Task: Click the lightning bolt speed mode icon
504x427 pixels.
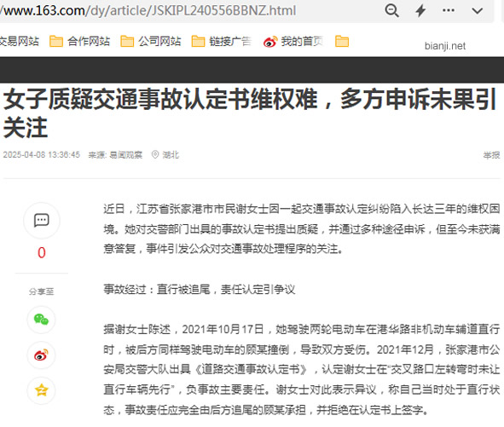Action: [420, 10]
